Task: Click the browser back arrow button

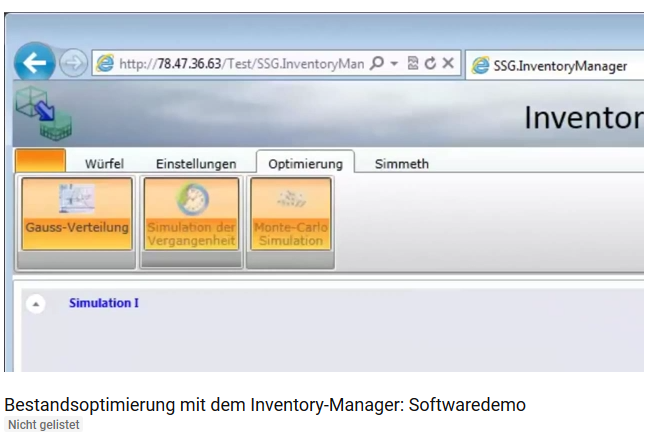Action: click(35, 64)
